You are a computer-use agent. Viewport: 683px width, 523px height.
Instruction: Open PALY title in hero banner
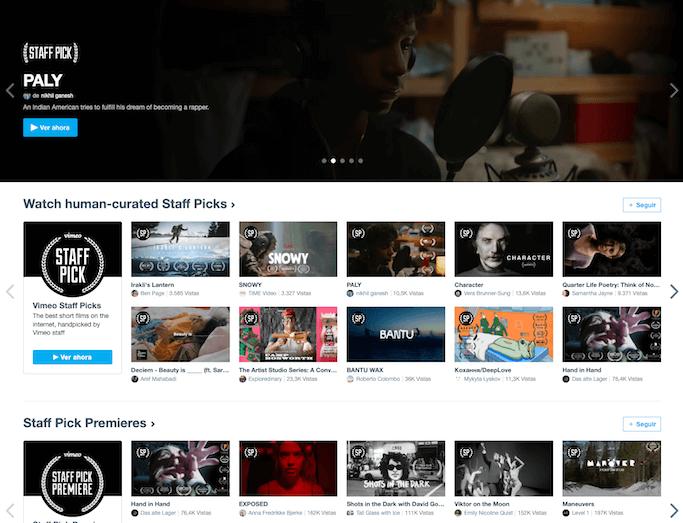[43, 80]
